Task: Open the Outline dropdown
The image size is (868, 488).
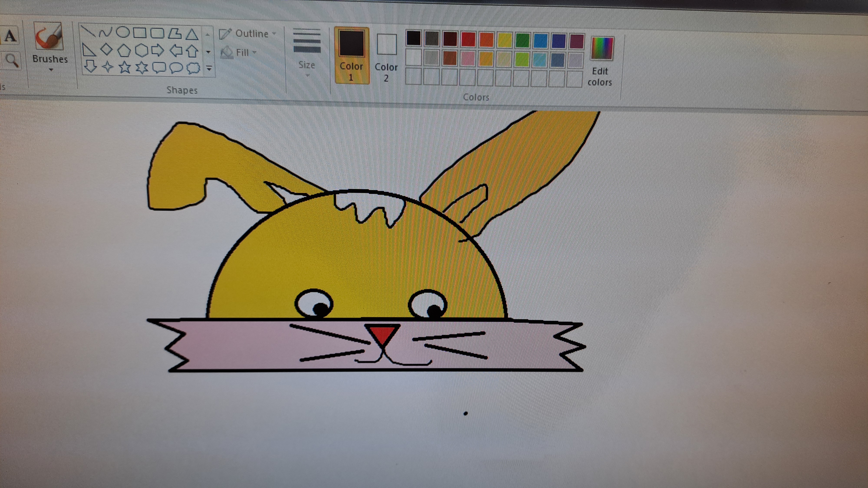Action: click(248, 34)
